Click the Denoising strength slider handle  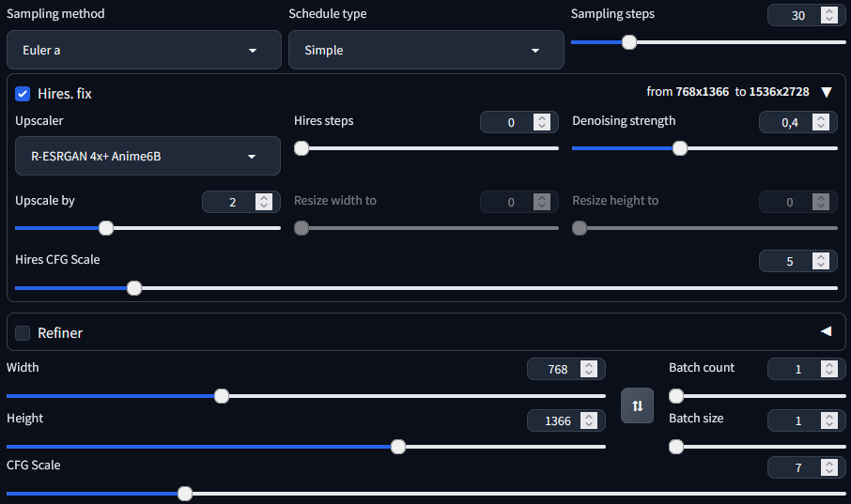point(679,148)
